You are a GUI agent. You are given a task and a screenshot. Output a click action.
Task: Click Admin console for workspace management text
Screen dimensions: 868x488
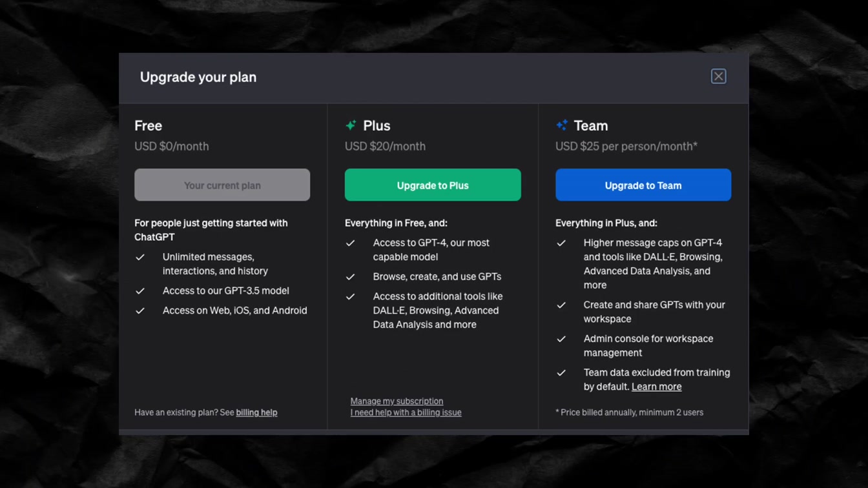[x=648, y=346]
